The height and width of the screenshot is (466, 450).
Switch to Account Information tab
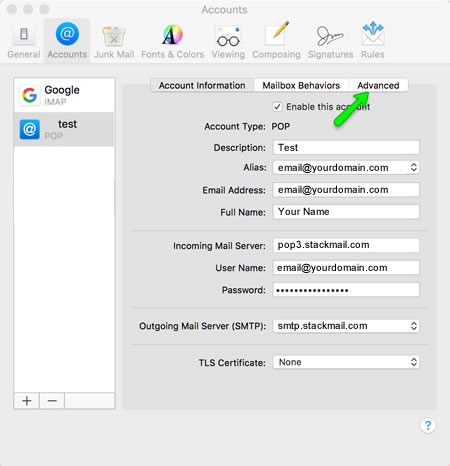pos(202,86)
